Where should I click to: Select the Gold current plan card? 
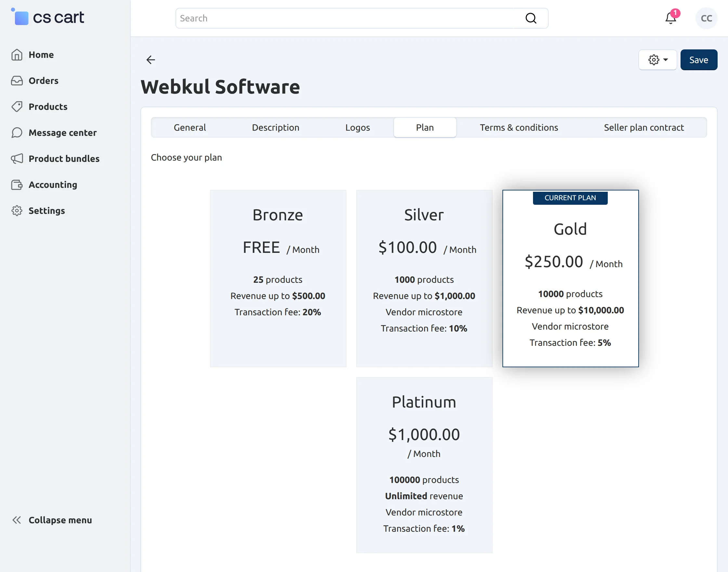(x=570, y=278)
